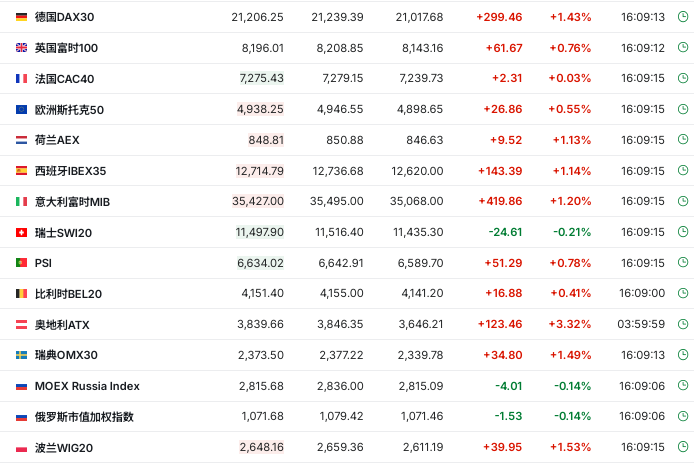Open the 法国CAC40 index link

pyautogui.click(x=64, y=78)
